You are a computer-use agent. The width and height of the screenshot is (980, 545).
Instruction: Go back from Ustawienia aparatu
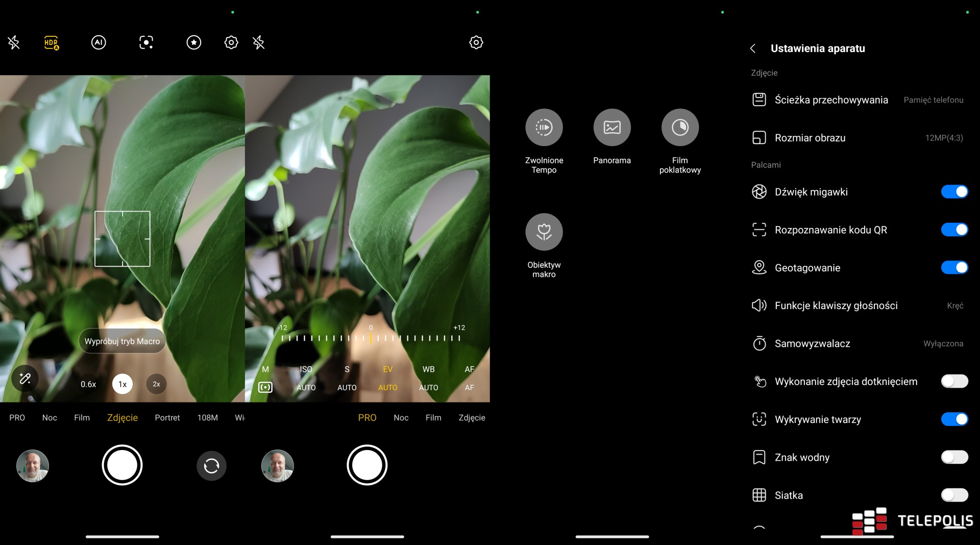(753, 49)
